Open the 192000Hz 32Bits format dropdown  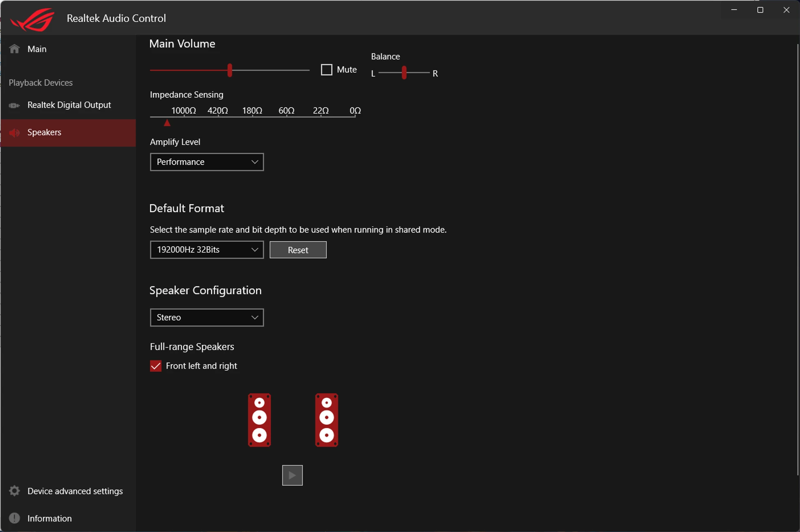click(207, 250)
